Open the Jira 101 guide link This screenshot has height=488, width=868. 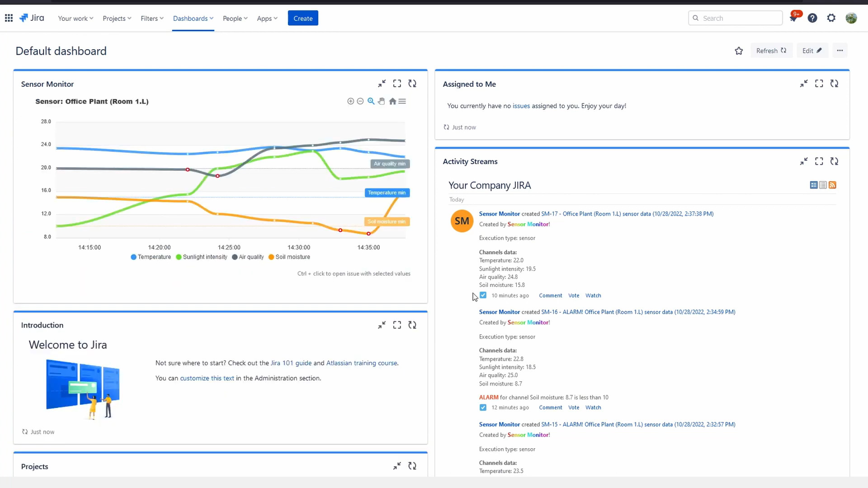point(291,363)
